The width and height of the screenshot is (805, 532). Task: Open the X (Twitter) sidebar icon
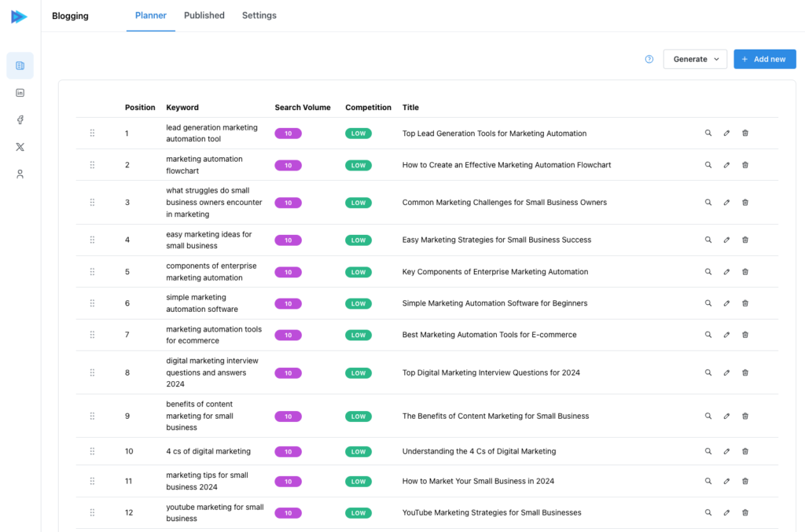point(20,147)
